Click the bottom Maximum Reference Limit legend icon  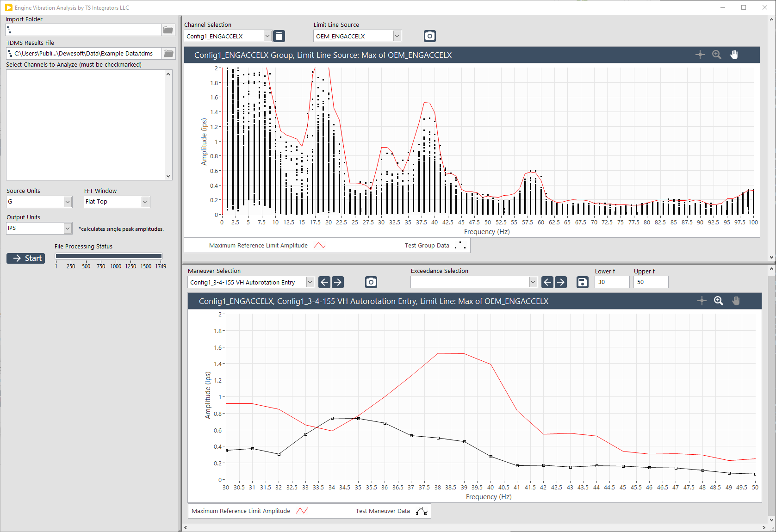(x=302, y=511)
